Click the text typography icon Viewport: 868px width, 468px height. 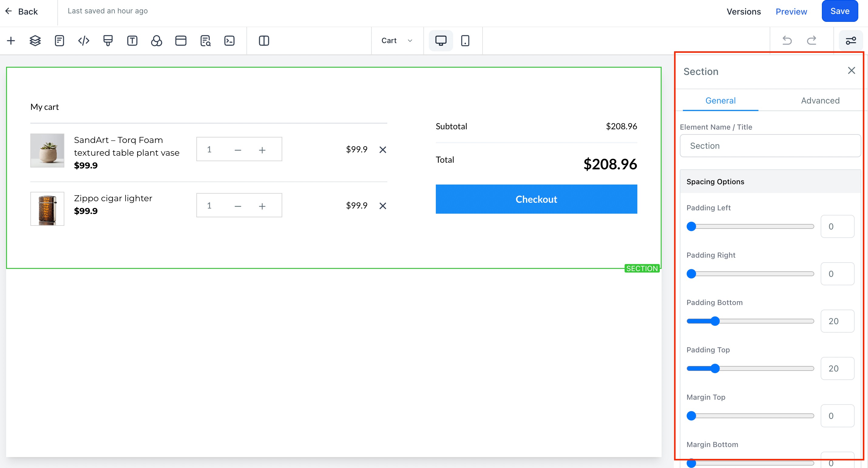[132, 41]
